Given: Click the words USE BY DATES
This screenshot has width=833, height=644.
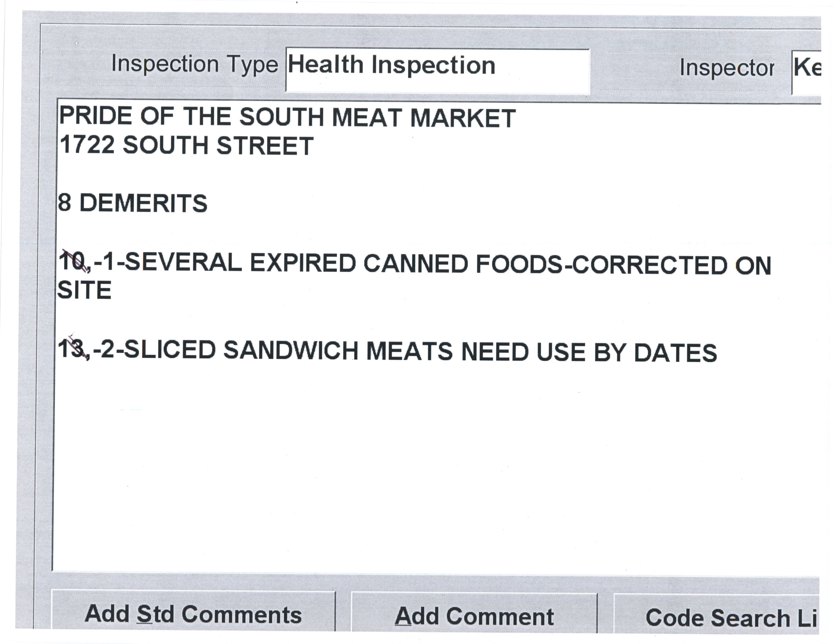Looking at the screenshot, I should (626, 353).
